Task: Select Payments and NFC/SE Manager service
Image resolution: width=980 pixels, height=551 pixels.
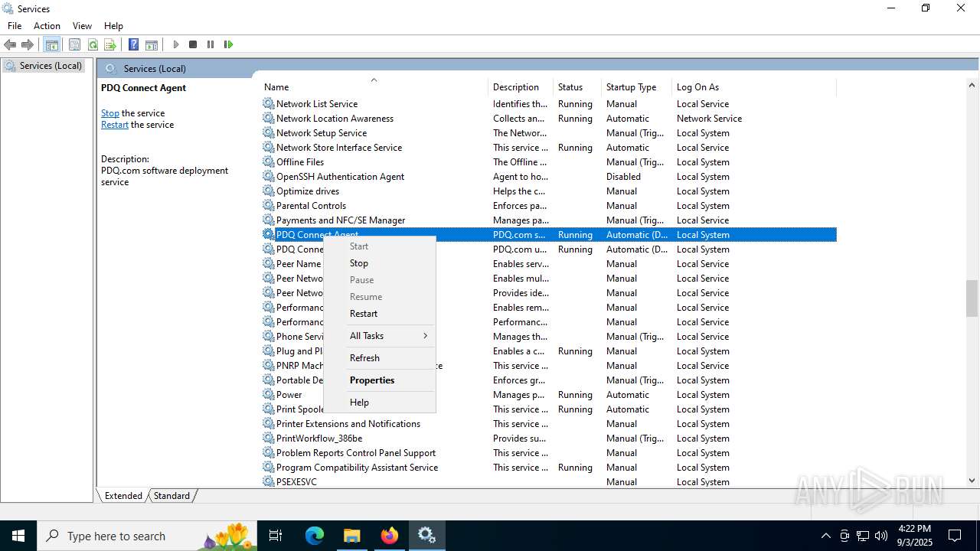Action: pyautogui.click(x=549, y=220)
